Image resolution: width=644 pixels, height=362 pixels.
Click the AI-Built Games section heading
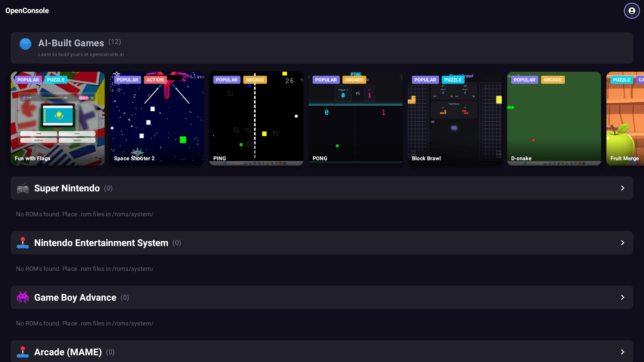(x=71, y=43)
